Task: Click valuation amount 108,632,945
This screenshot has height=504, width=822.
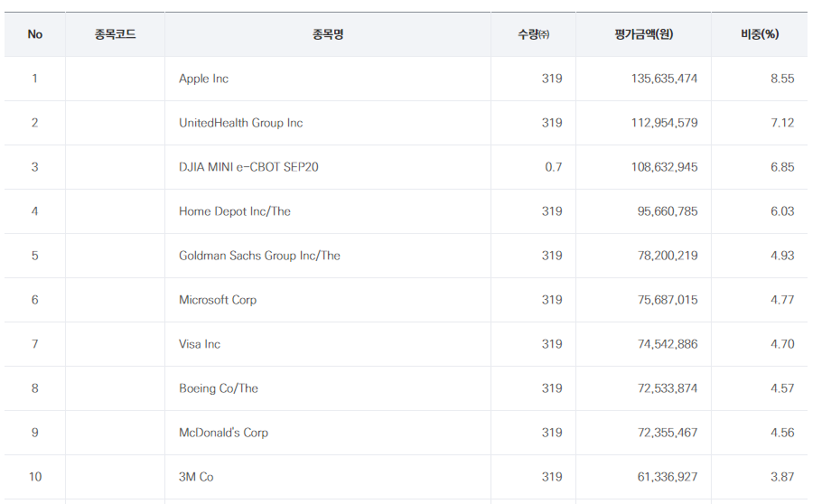Action: click(x=664, y=167)
